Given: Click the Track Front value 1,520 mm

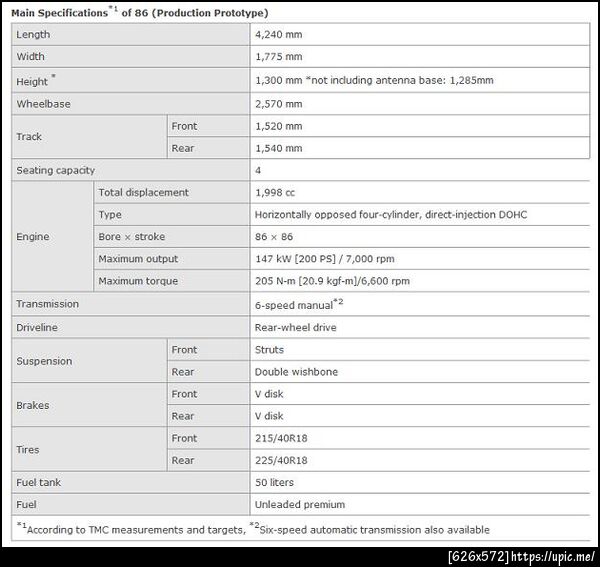Looking at the screenshot, I should [279, 126].
